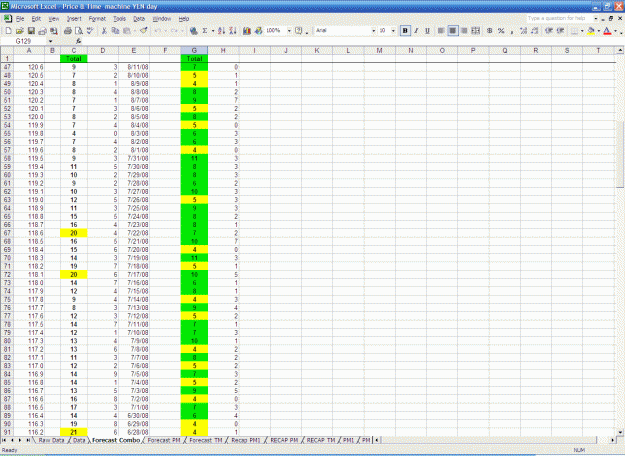Viewport: 625px width, 456px height.
Task: Open the font size dropdown
Action: (x=393, y=31)
